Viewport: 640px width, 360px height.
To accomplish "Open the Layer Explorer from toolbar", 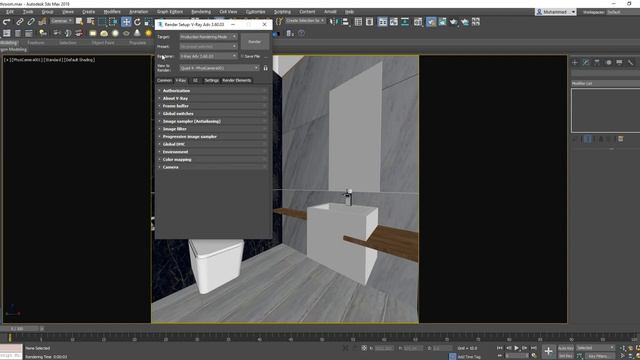I will (369, 22).
